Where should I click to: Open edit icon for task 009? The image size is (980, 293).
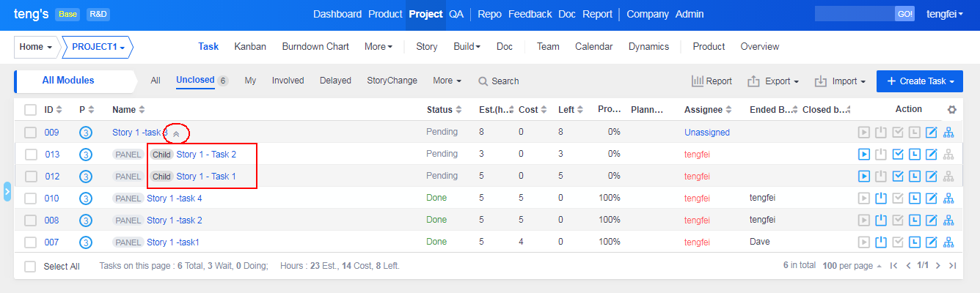tap(932, 133)
